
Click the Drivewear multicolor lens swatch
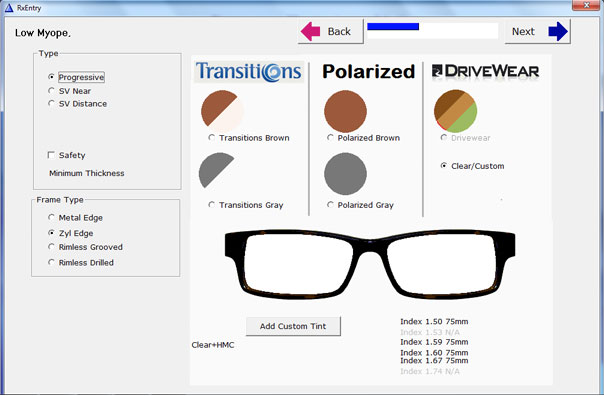click(456, 111)
